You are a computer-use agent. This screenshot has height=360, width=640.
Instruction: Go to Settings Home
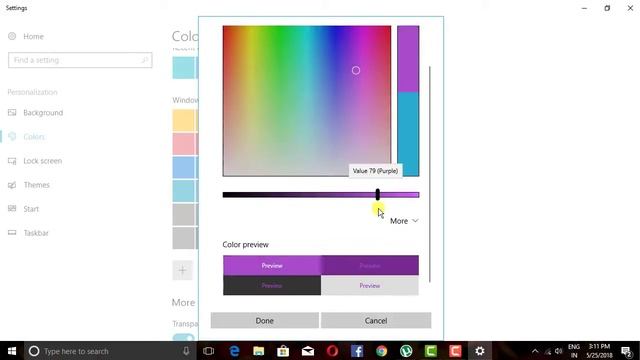[x=33, y=36]
